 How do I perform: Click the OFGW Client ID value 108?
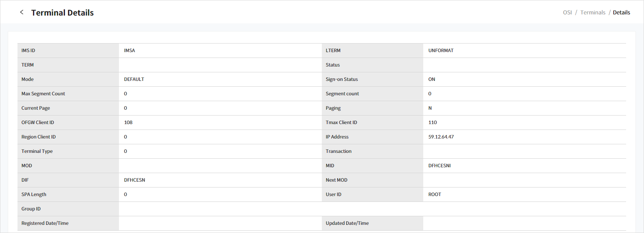click(x=128, y=123)
